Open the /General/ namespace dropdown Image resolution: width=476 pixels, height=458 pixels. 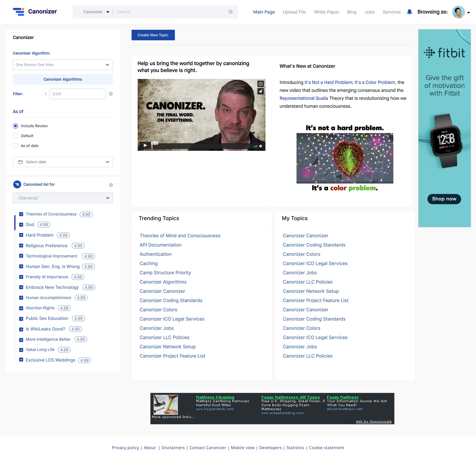click(63, 198)
